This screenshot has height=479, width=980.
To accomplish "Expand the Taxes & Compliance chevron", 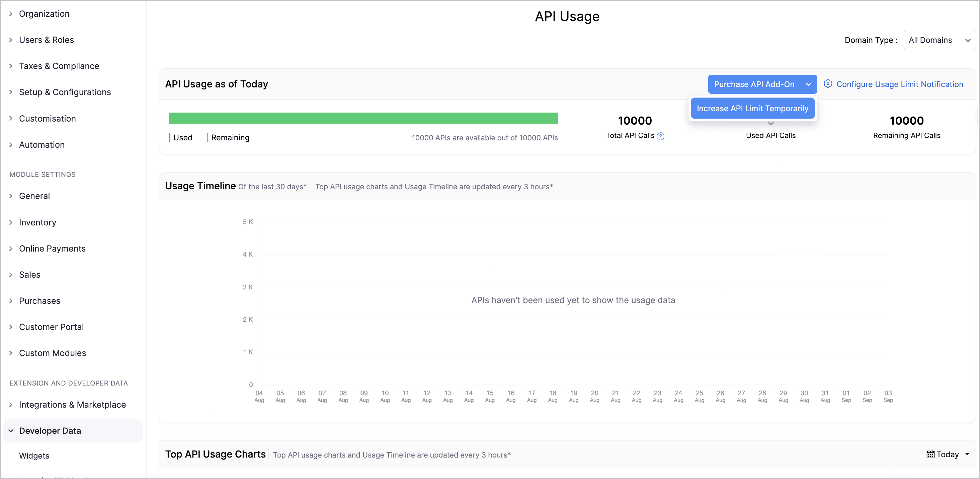I will 11,66.
